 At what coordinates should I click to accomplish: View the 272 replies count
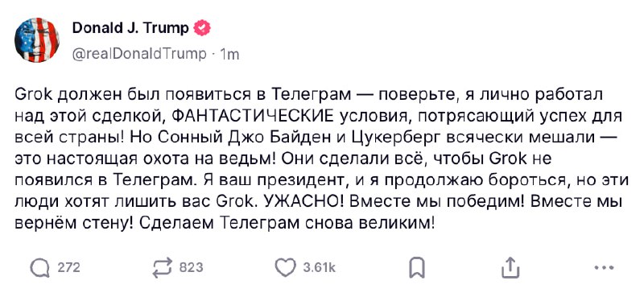tap(68, 268)
